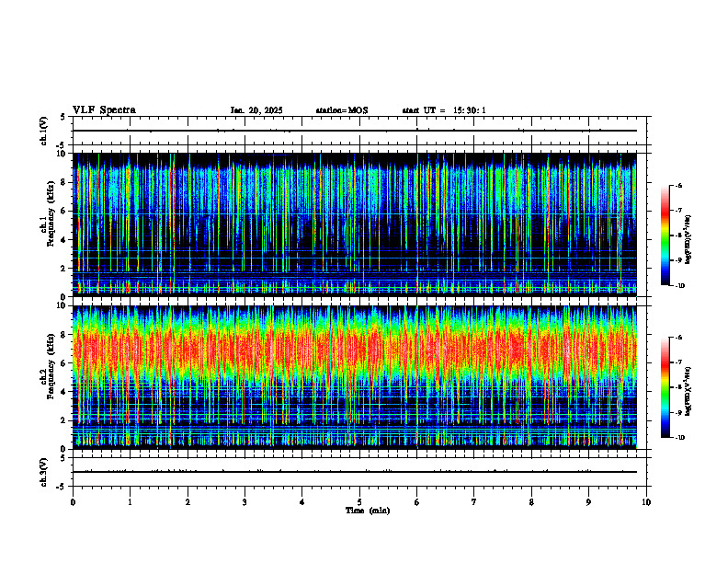Click the "ch.1(V)" axis label at top

(43, 131)
